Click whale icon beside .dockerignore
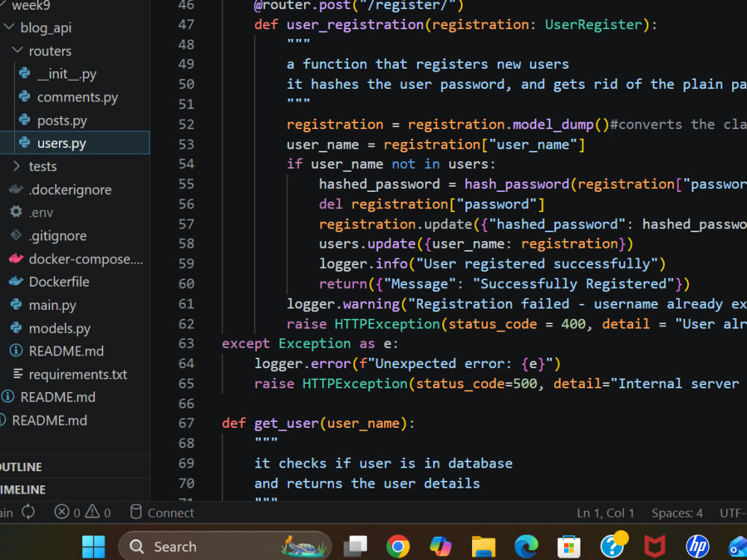The width and height of the screenshot is (747, 560). (x=16, y=189)
